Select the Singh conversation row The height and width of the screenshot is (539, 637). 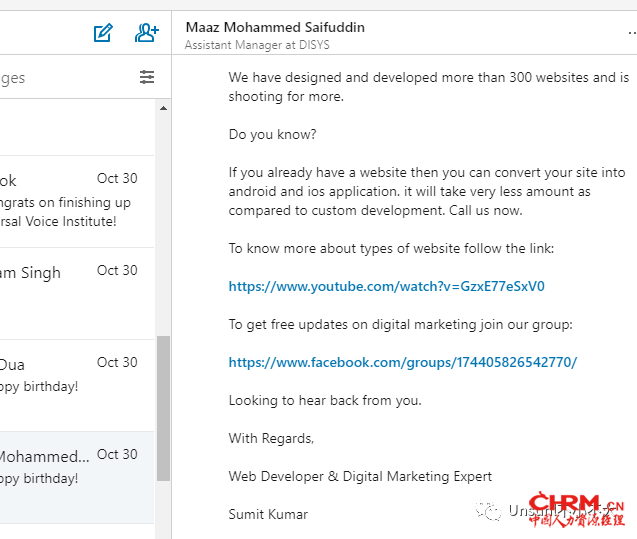coord(77,294)
